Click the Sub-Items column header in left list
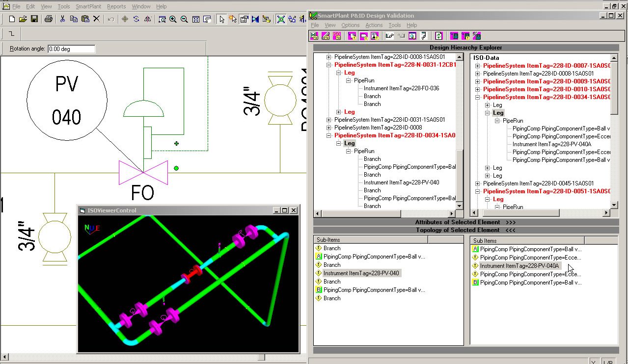 coord(371,240)
